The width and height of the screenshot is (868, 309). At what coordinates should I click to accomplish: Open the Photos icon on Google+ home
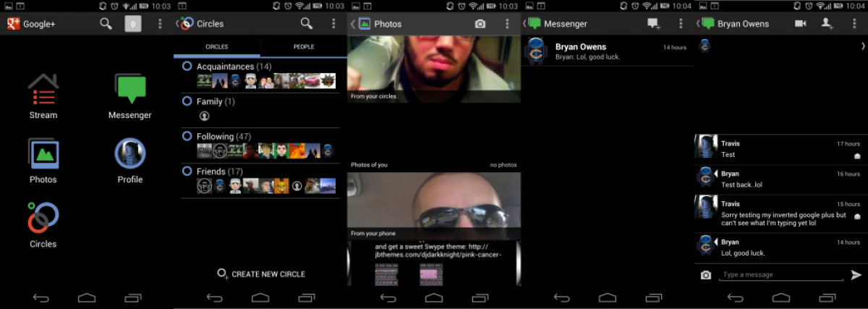[43, 158]
